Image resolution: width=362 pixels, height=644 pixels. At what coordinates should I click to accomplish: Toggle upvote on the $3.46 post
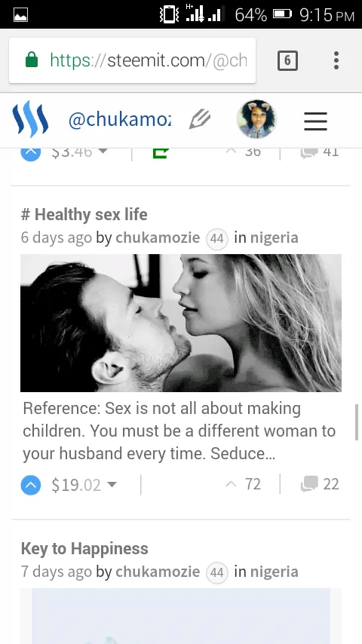click(31, 152)
